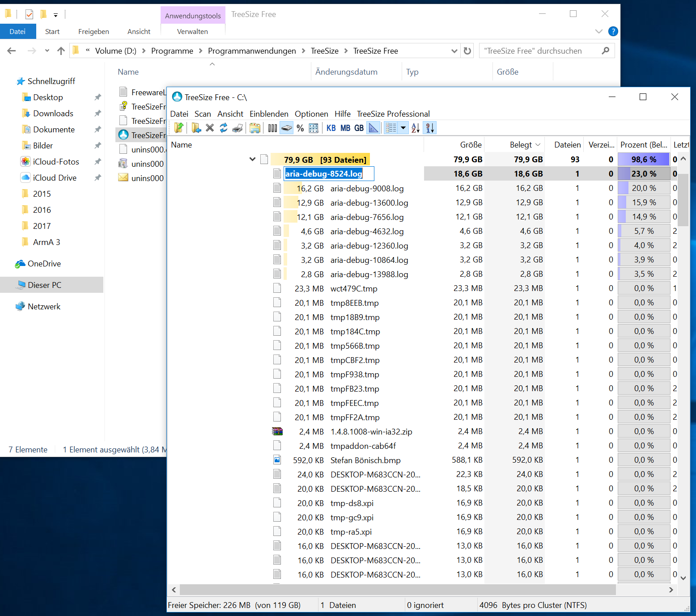This screenshot has width=696, height=616.
Task: Click the printer icon in TreeSize toolbar
Action: coord(238,128)
